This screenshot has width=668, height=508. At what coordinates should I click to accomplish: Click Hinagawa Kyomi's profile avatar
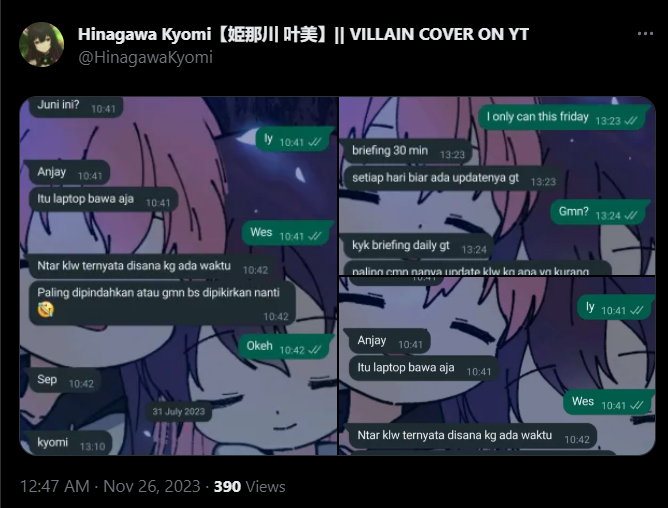pos(41,44)
